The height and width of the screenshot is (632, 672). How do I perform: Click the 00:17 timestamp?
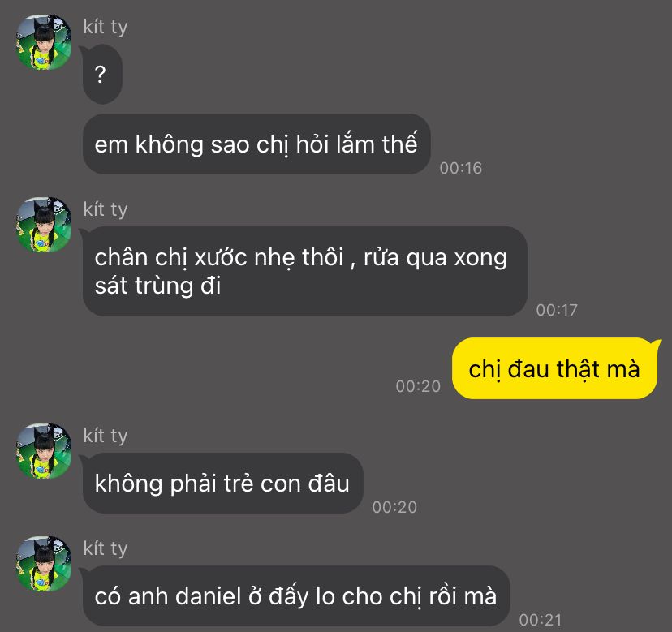(x=557, y=310)
